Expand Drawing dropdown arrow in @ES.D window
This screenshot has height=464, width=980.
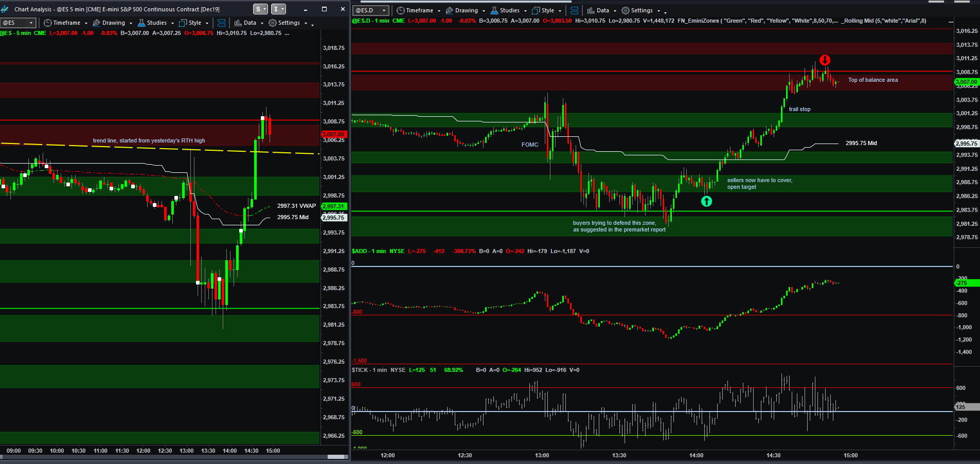pos(484,11)
